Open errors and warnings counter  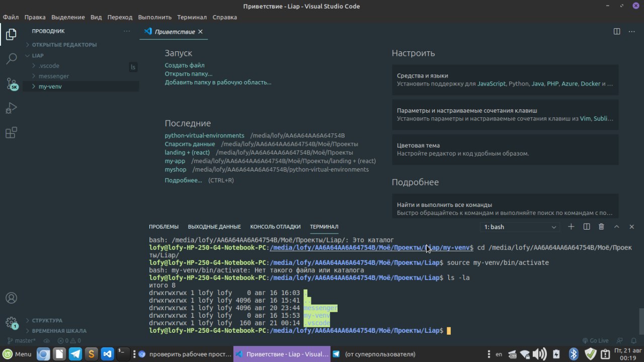click(69, 341)
